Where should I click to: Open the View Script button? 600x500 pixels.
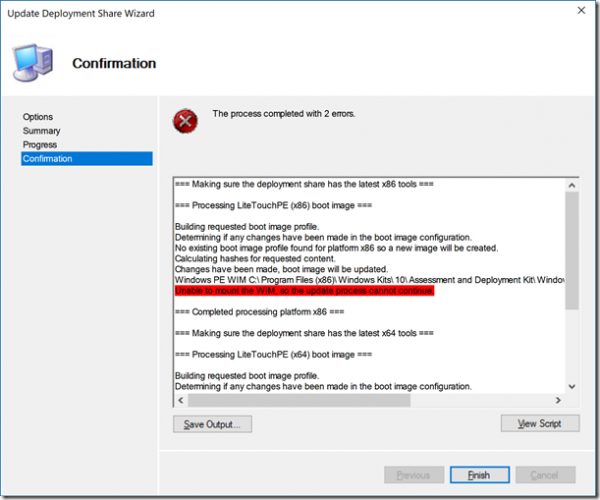(540, 423)
